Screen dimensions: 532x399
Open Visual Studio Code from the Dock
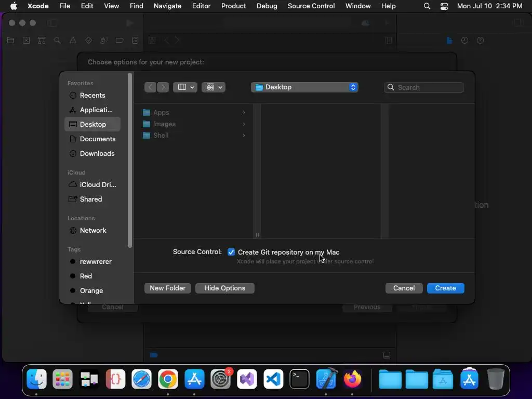[273, 379]
